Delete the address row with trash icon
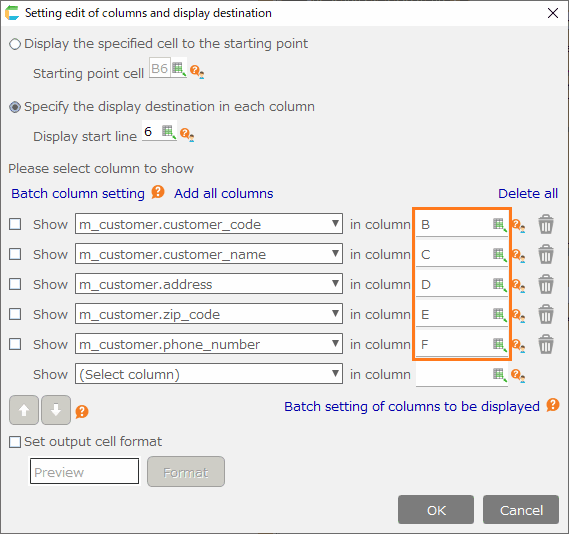Screen dimensions: 569x534 [546, 284]
